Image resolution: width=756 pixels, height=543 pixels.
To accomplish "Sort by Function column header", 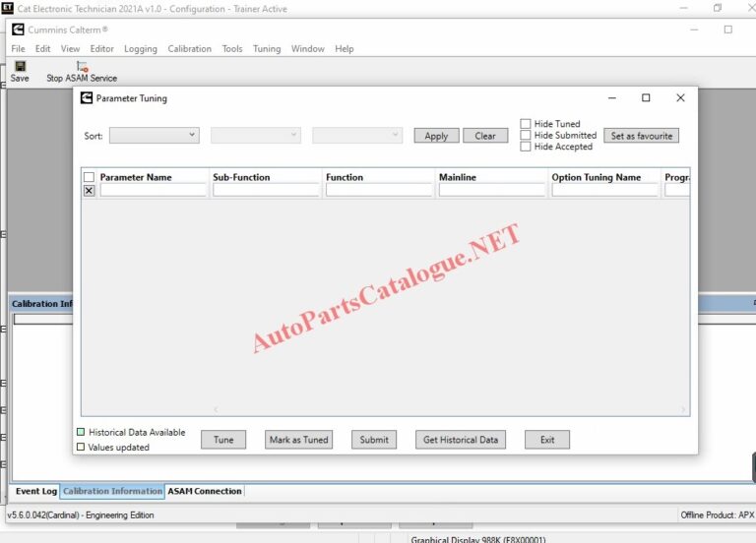I will [345, 177].
